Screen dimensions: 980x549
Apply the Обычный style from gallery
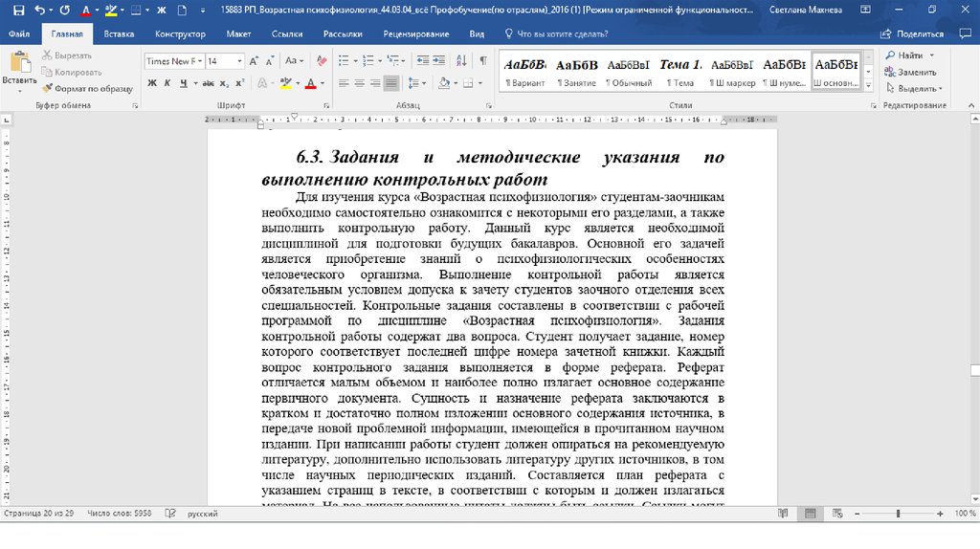(628, 73)
